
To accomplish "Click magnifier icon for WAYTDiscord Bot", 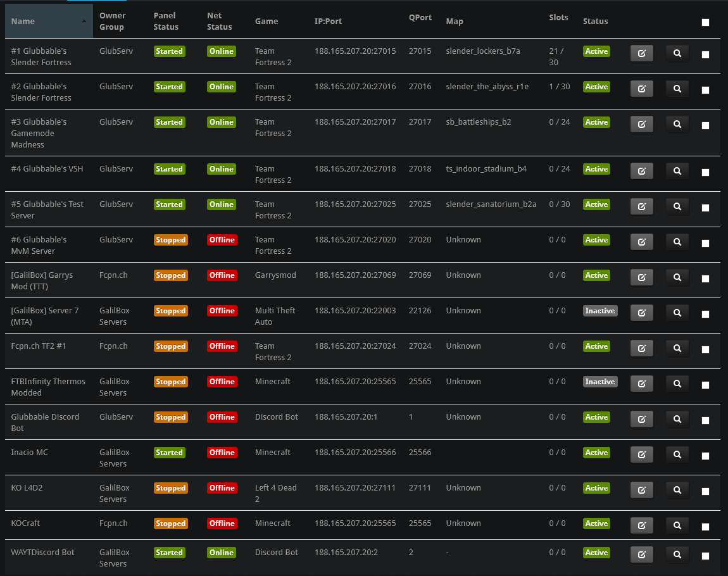I will [x=677, y=554].
